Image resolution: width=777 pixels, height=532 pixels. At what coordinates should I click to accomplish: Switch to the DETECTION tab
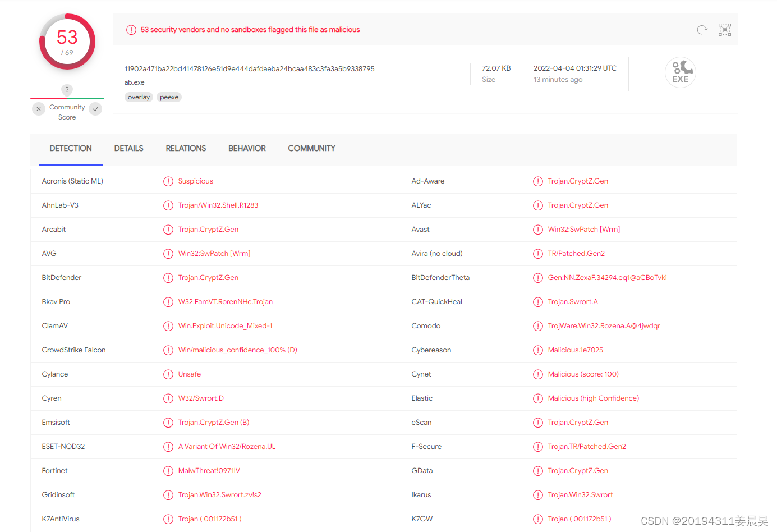[x=71, y=149]
